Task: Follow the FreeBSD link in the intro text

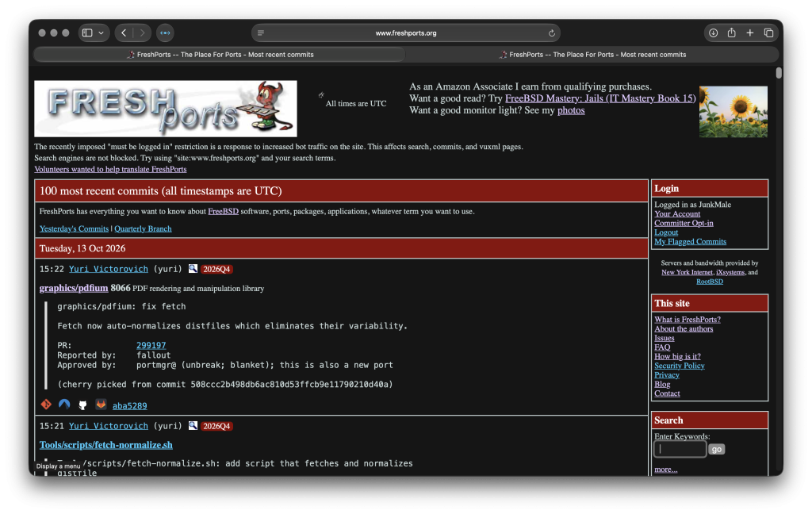Action: tap(223, 211)
